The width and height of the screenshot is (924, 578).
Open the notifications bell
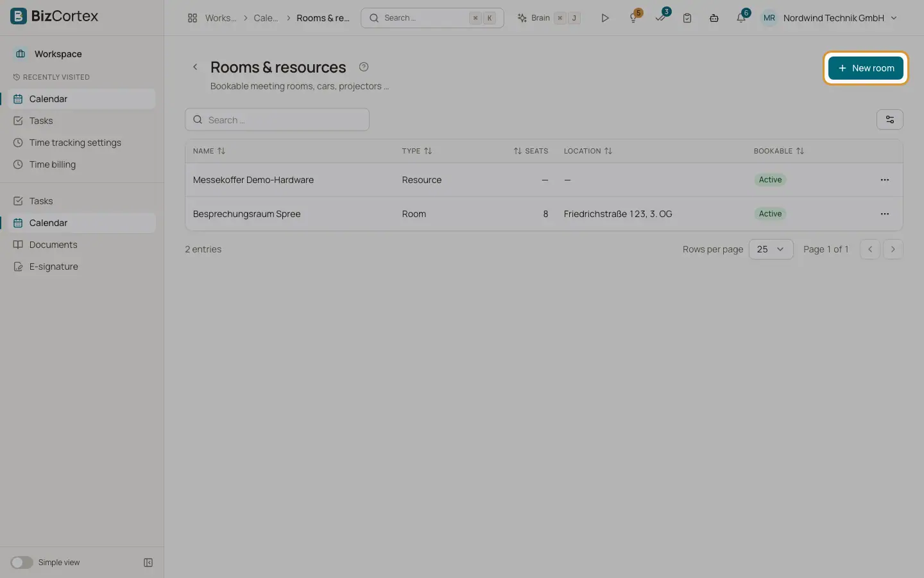tap(742, 18)
